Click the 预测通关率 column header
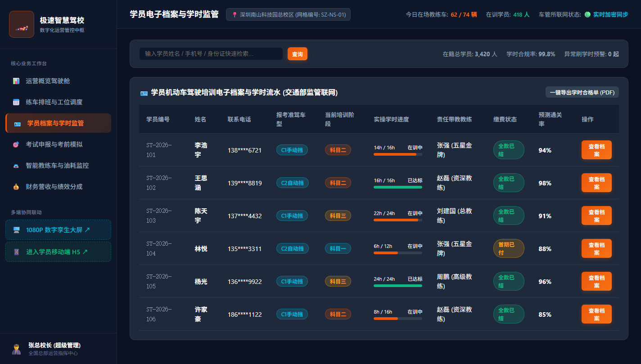The height and width of the screenshot is (364, 641). (550, 119)
